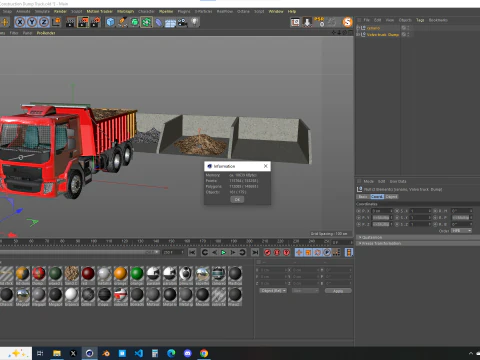Toggle keyframe circle next to P.X
The height and width of the screenshot is (360, 480).
tap(359, 211)
